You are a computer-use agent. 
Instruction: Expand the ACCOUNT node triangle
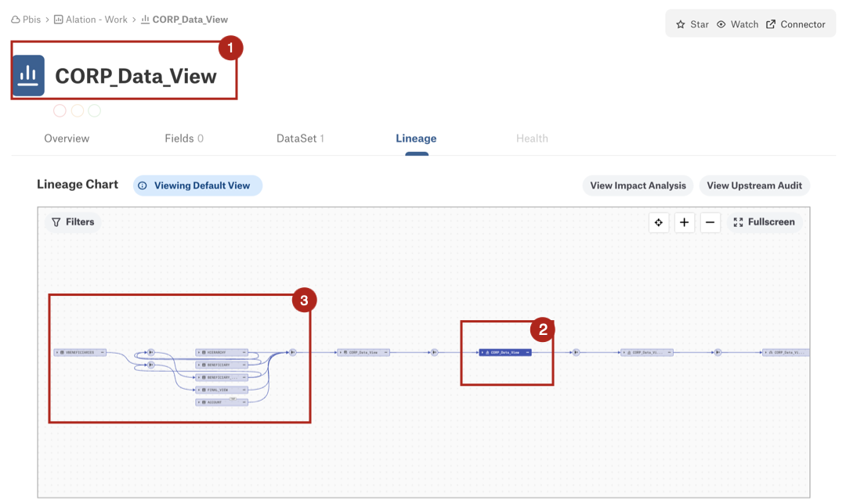pyautogui.click(x=199, y=402)
